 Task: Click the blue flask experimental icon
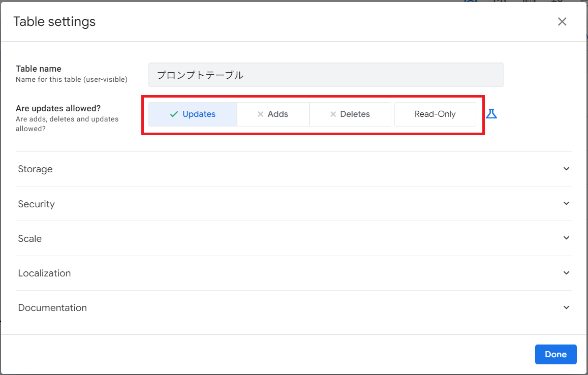[x=491, y=114]
